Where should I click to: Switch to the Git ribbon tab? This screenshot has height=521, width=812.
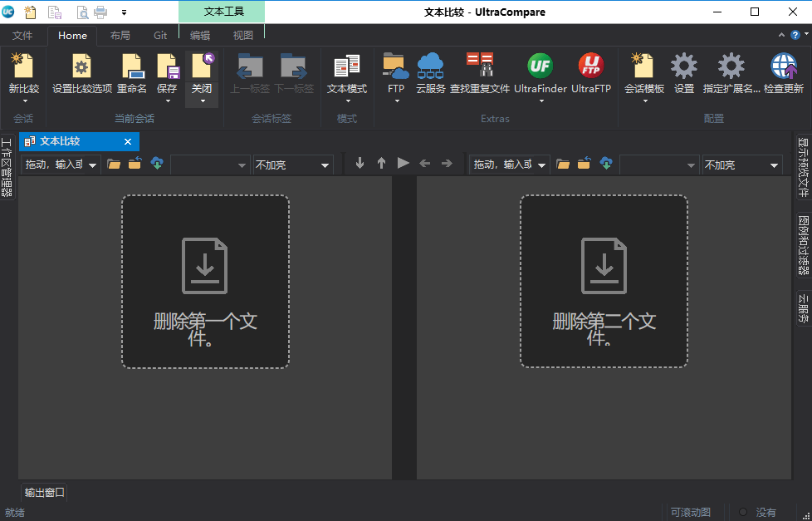[x=160, y=35]
